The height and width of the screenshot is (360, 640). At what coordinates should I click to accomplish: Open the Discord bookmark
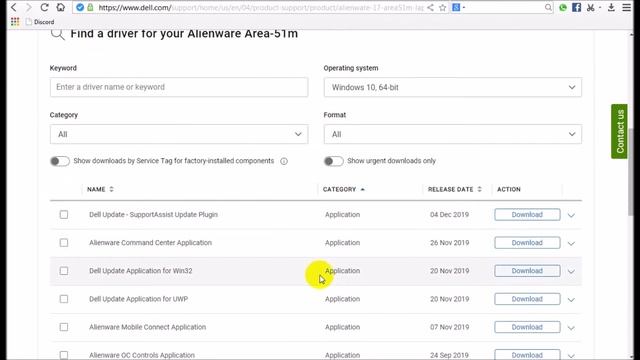pos(40,22)
